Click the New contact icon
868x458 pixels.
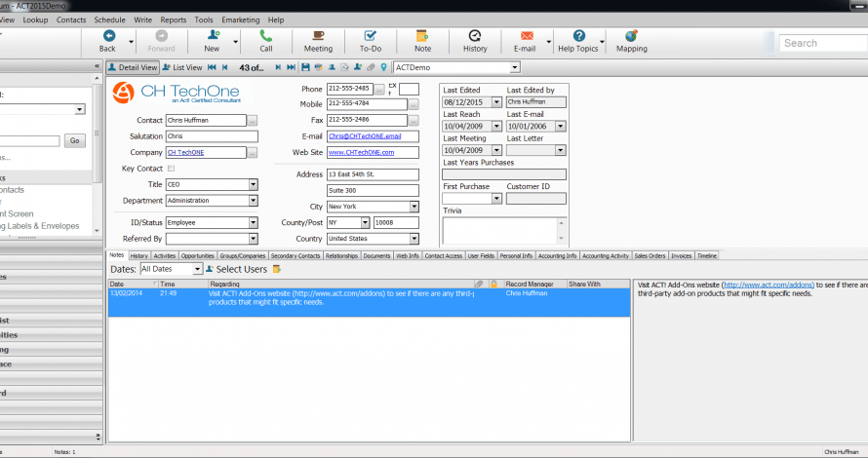214,36
